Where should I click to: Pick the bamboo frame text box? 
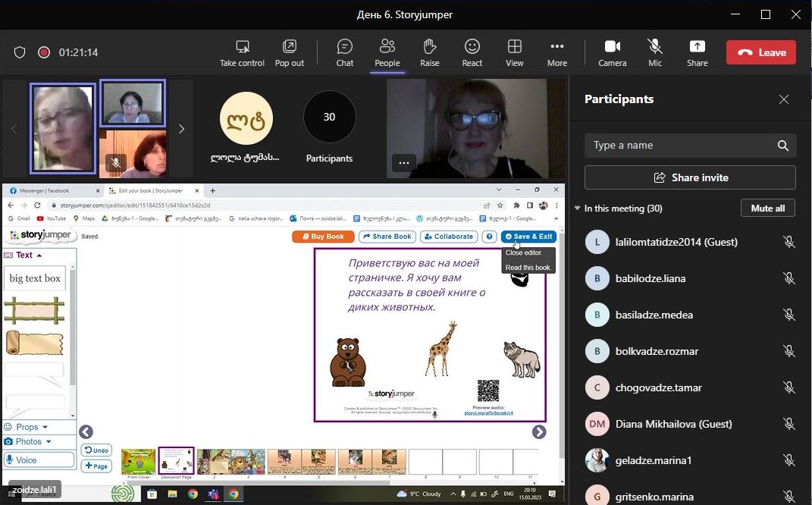tap(34, 311)
